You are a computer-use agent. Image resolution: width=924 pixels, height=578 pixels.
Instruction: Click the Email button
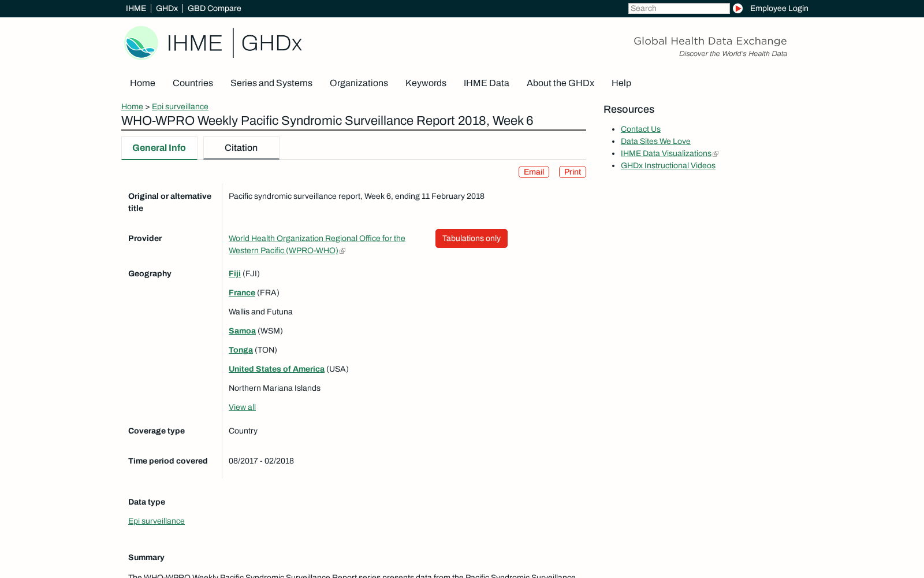tap(534, 172)
